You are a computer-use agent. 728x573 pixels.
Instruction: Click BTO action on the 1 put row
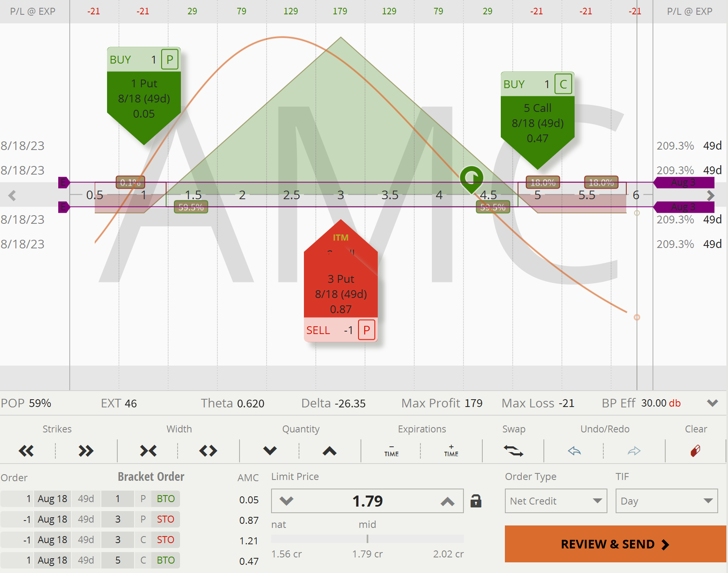click(x=166, y=499)
